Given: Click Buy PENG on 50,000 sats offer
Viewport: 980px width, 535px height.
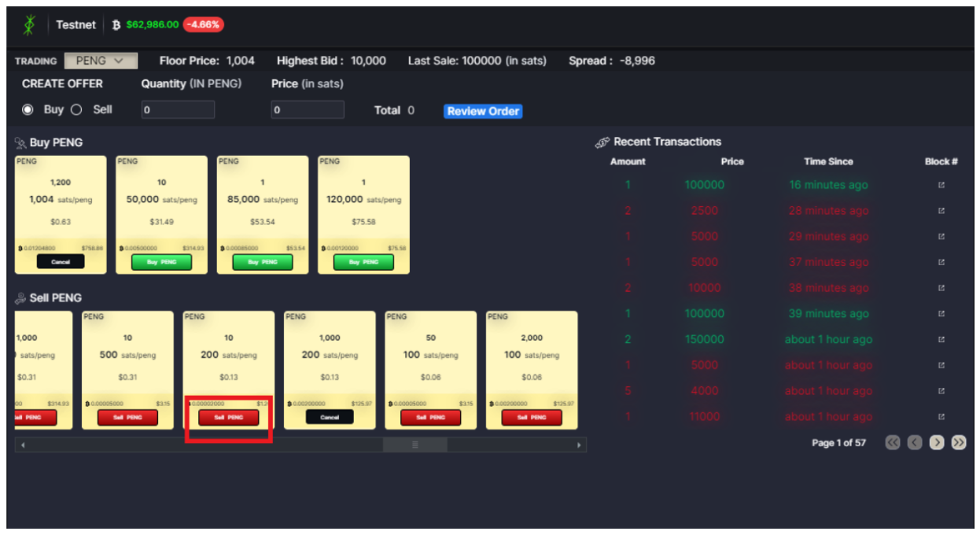Looking at the screenshot, I should [x=161, y=262].
